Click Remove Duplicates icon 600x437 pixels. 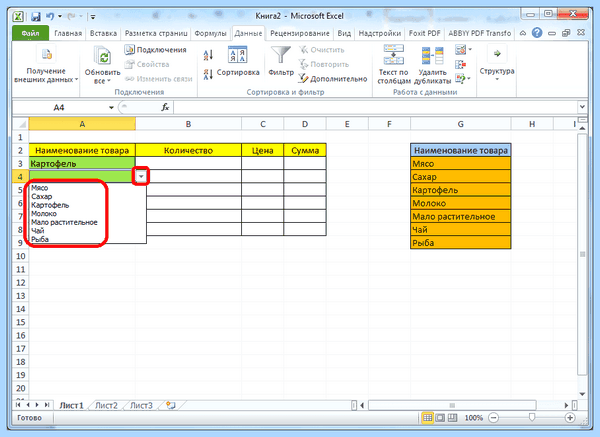pos(432,55)
